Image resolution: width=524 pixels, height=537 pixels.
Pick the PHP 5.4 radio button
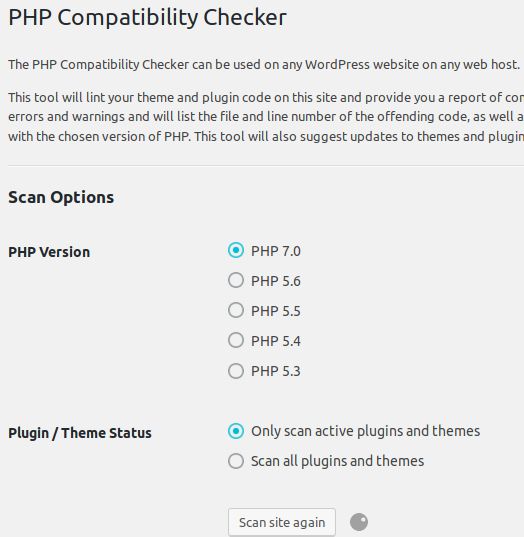236,340
